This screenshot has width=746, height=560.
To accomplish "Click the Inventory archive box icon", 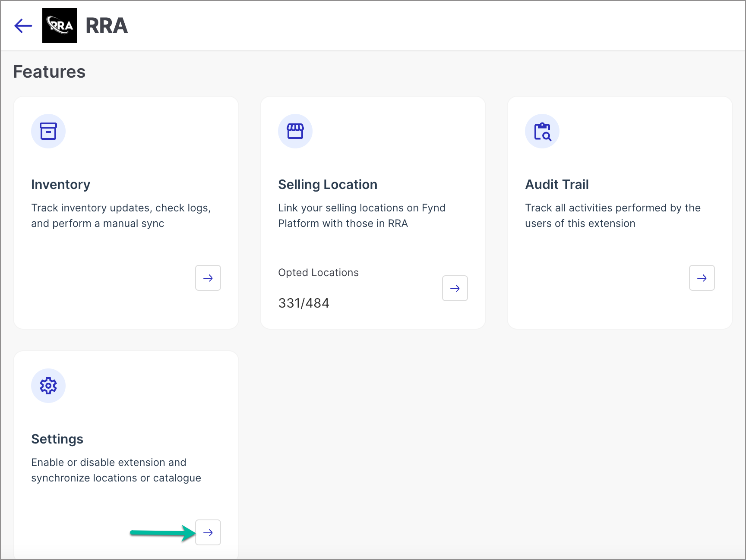I will click(48, 131).
